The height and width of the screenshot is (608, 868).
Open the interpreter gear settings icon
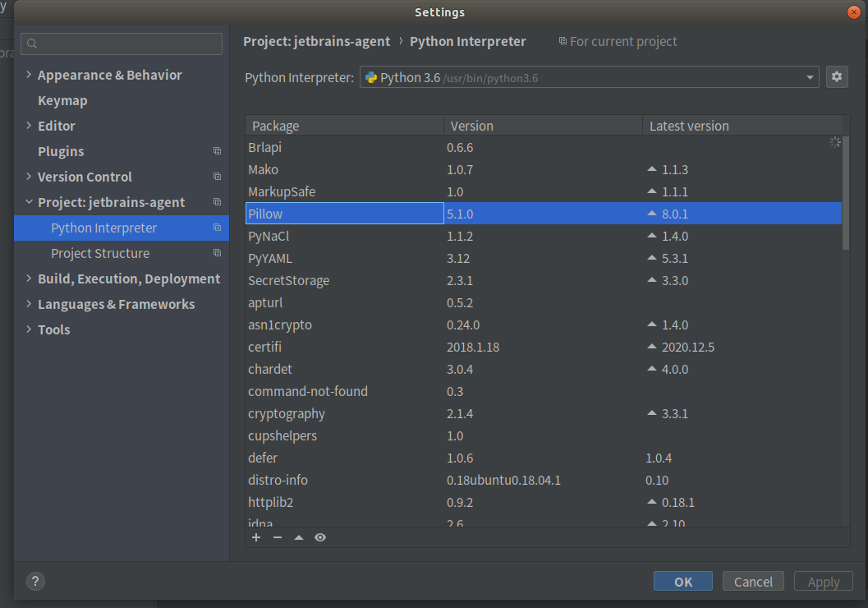coord(837,76)
